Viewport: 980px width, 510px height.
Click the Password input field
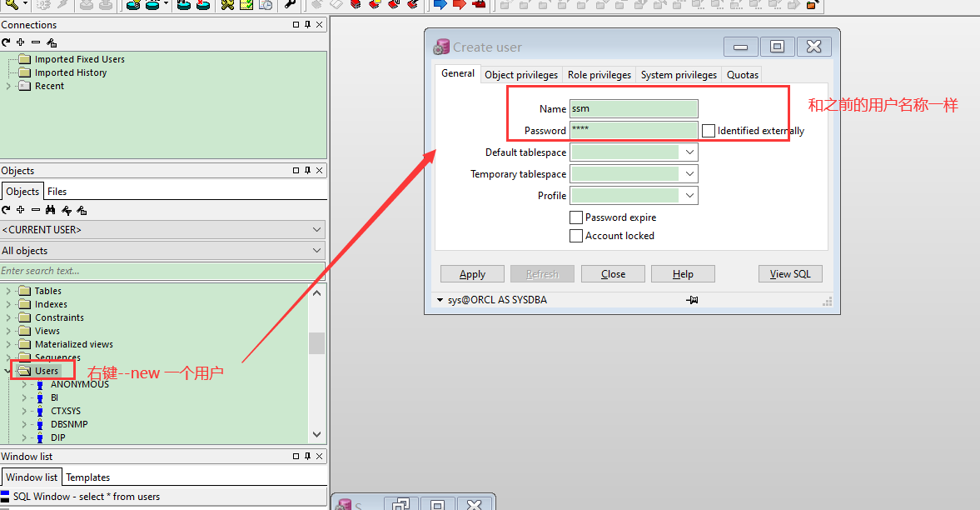[x=634, y=130]
